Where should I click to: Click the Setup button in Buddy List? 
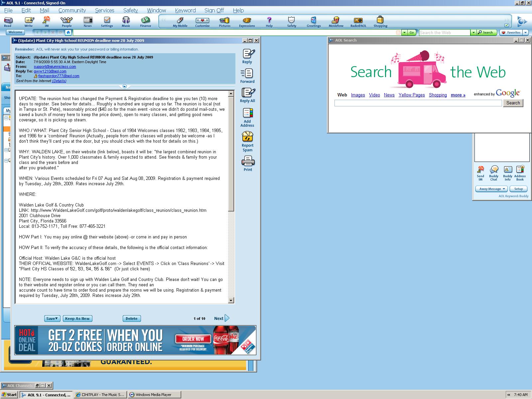click(x=519, y=189)
